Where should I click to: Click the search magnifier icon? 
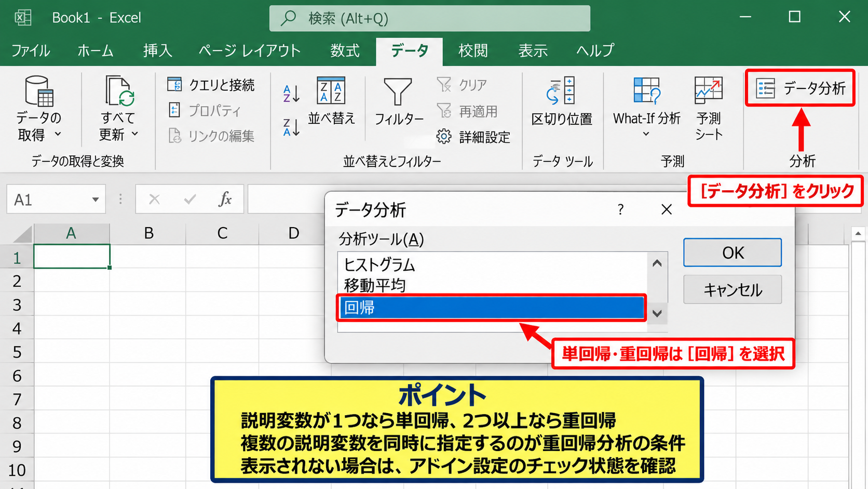tap(289, 18)
